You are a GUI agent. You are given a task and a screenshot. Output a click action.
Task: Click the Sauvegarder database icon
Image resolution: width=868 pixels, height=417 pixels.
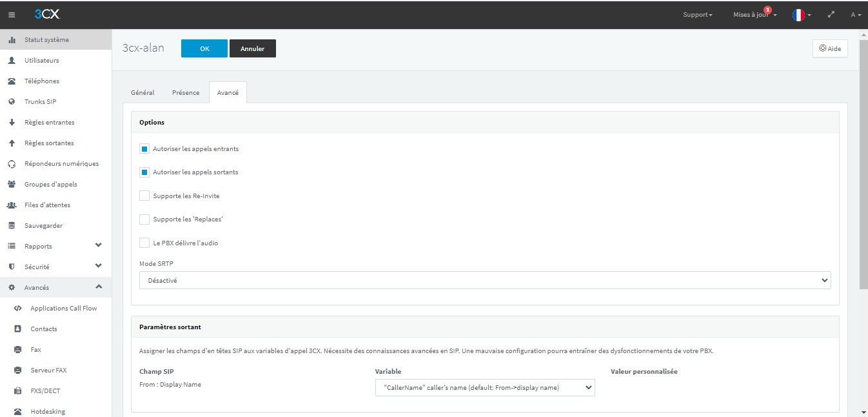point(12,226)
